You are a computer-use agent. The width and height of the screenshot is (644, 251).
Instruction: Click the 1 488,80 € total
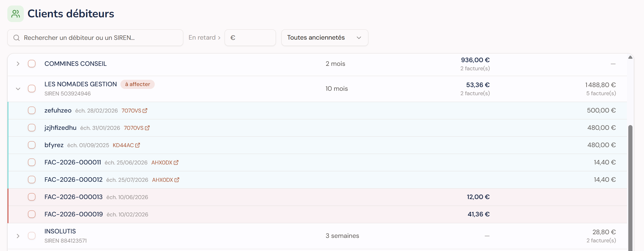point(600,85)
